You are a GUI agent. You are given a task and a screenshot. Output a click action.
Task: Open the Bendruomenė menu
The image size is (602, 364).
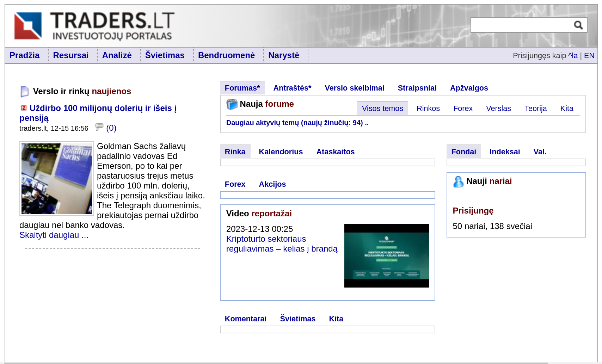226,55
